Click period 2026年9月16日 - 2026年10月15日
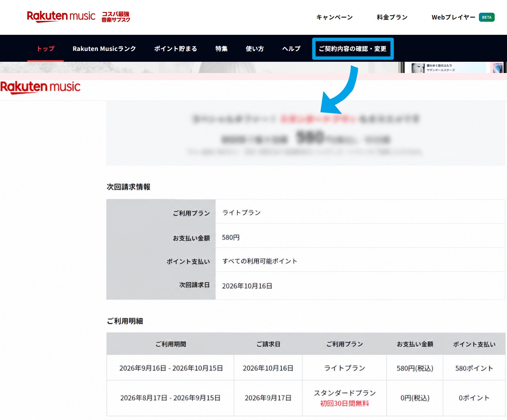The image size is (507, 420). point(171,368)
